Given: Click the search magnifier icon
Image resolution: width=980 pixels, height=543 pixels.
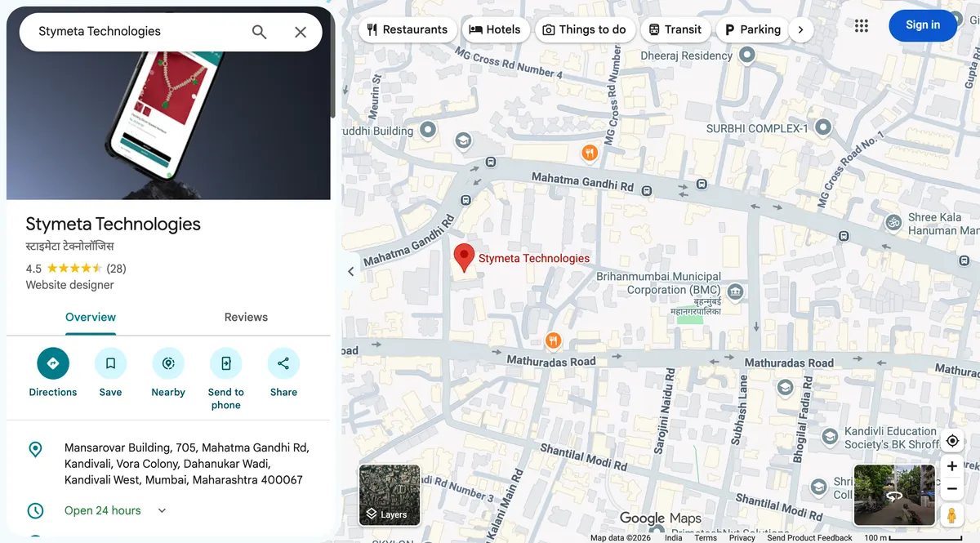Looking at the screenshot, I should [x=259, y=32].
